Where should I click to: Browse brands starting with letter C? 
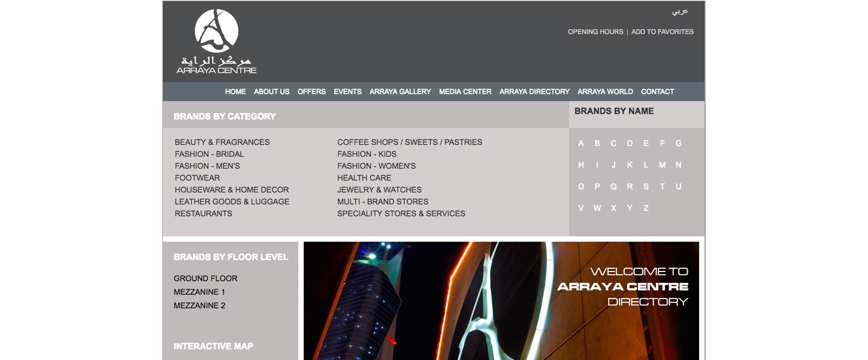pyautogui.click(x=613, y=143)
